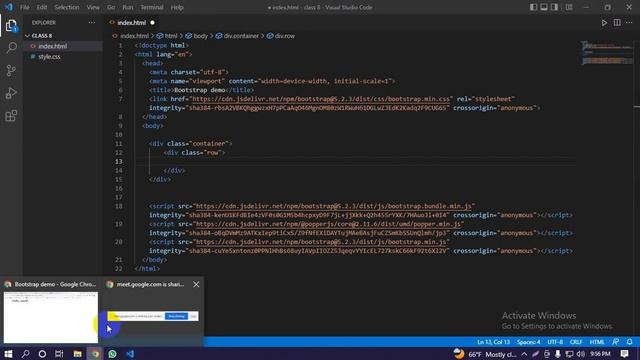Viewport: 640px width, 360px height.
Task: Open the Search view in activity bar
Action: tap(11, 48)
